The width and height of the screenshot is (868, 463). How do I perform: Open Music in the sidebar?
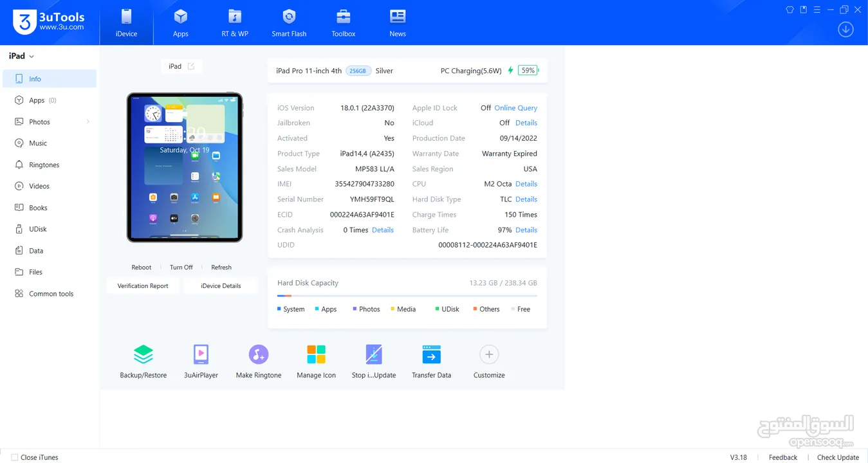(50, 143)
